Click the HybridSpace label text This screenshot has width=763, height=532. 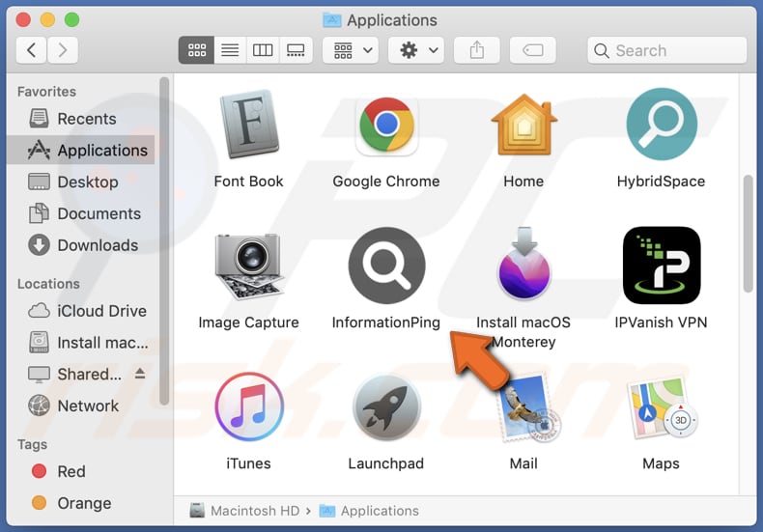tap(662, 182)
